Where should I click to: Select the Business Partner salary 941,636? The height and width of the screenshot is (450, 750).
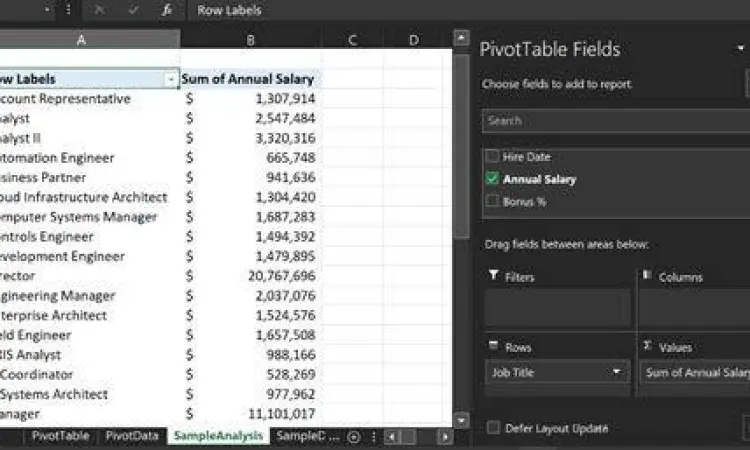point(251,177)
